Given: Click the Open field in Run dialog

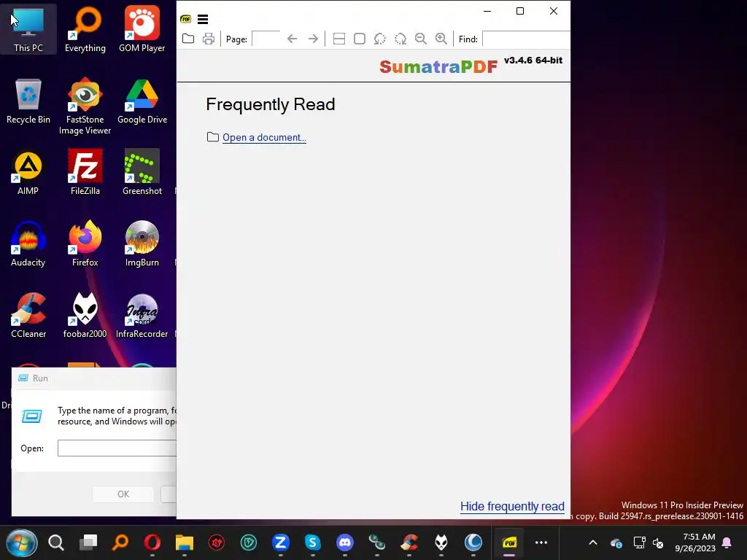Looking at the screenshot, I should coord(117,448).
